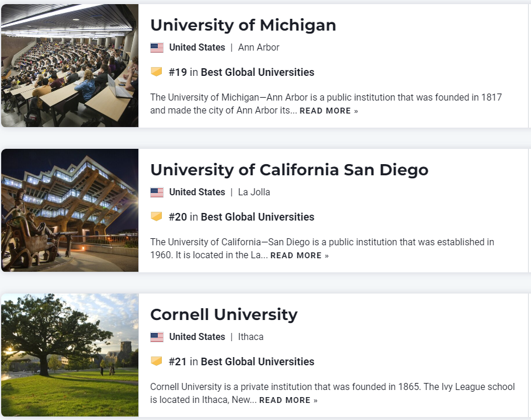Click Best Global Universities link for #19
This screenshot has height=420, width=531.
tap(257, 72)
